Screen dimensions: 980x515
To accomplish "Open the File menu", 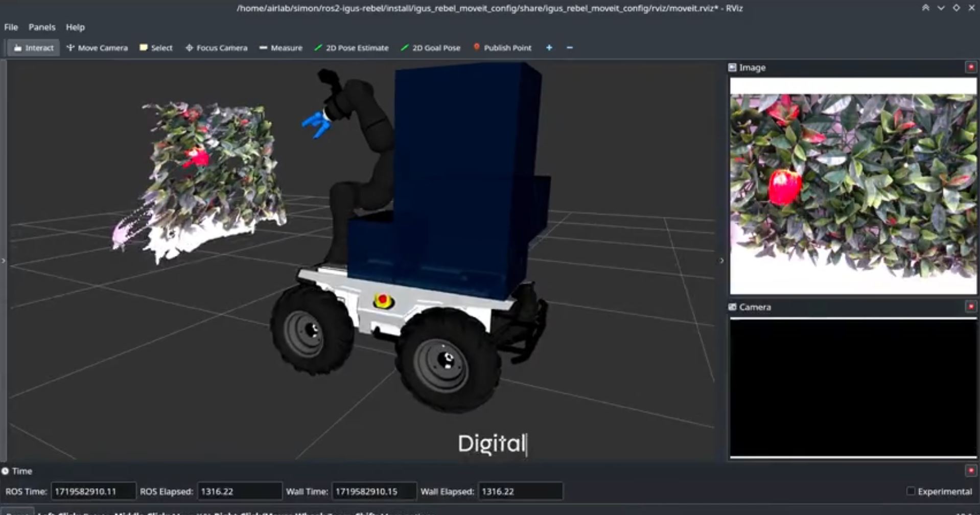I will [x=11, y=27].
